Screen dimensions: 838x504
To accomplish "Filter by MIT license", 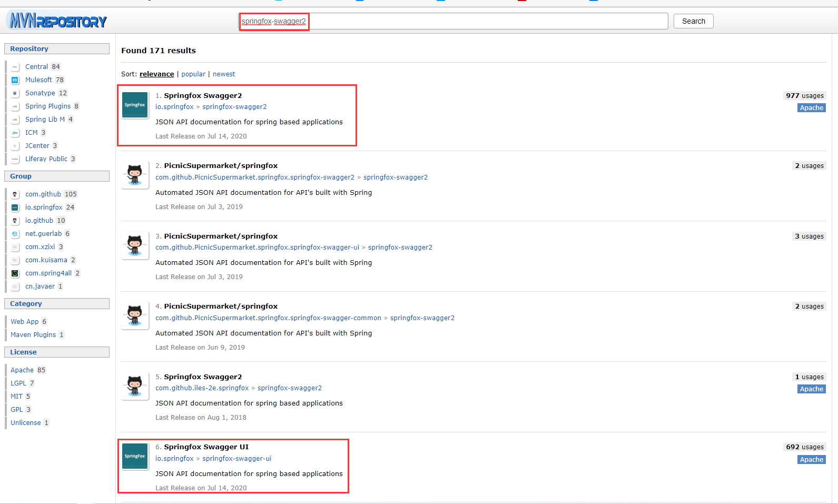I will click(17, 397).
